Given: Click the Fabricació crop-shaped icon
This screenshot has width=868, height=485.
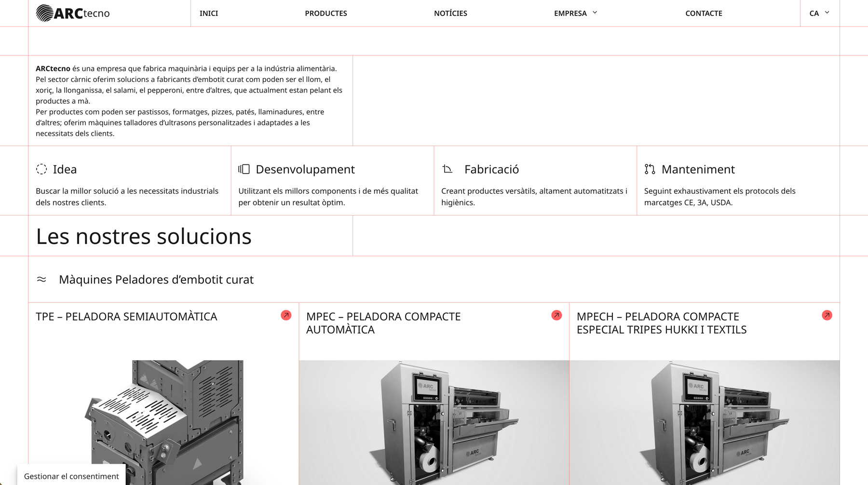Looking at the screenshot, I should [x=448, y=169].
